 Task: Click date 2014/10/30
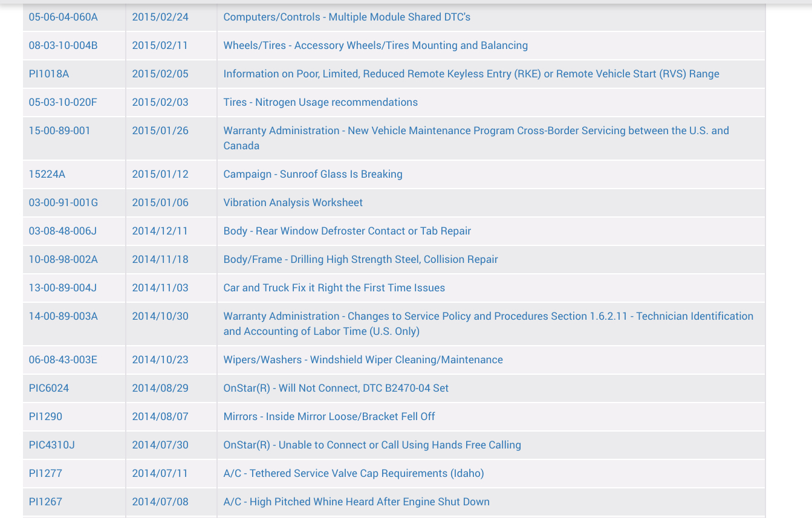pos(160,316)
